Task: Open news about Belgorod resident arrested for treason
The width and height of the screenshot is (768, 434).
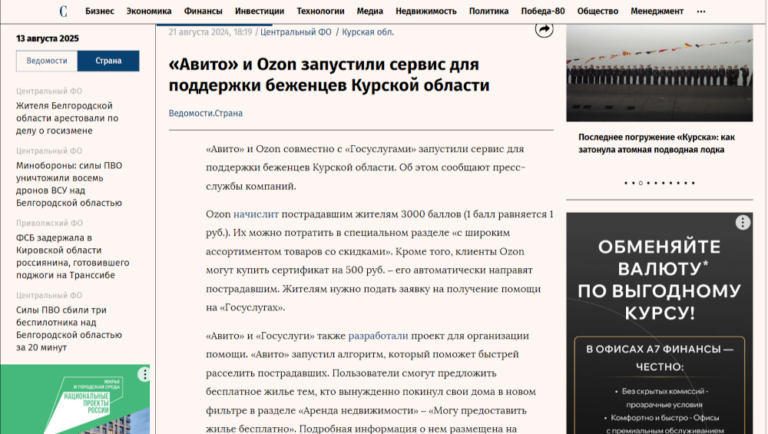Action: click(67, 118)
